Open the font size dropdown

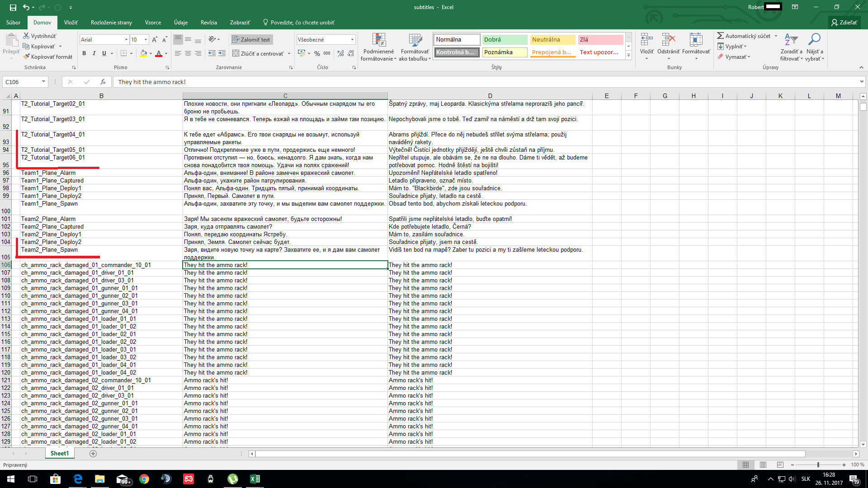tap(146, 40)
